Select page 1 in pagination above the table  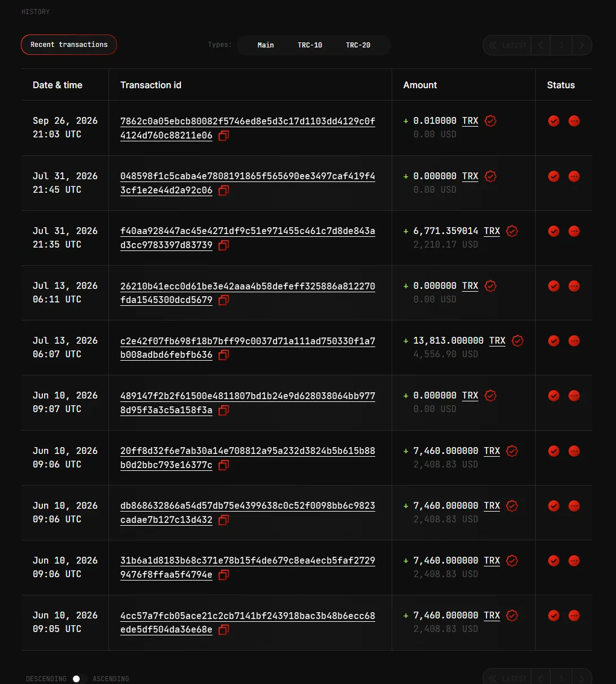click(561, 45)
